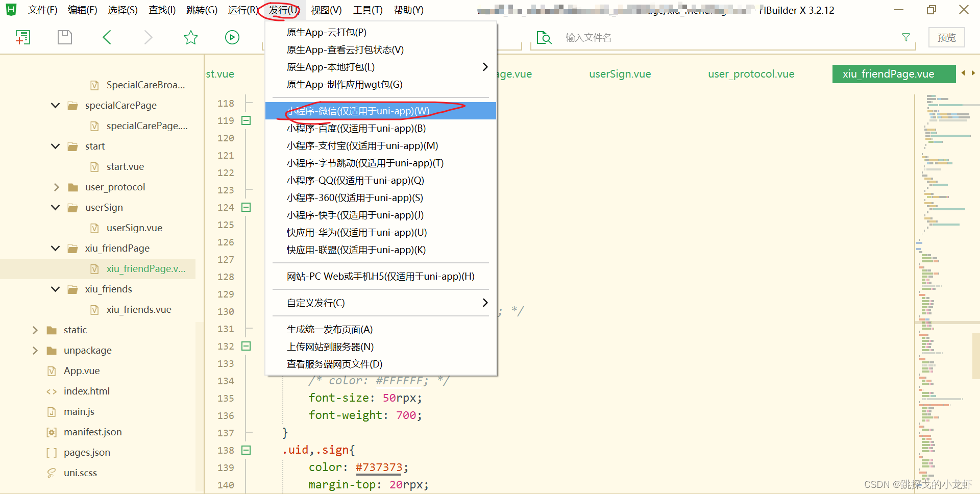Open 原生App-本地打包 submenu
This screenshot has height=494, width=980.
[381, 67]
